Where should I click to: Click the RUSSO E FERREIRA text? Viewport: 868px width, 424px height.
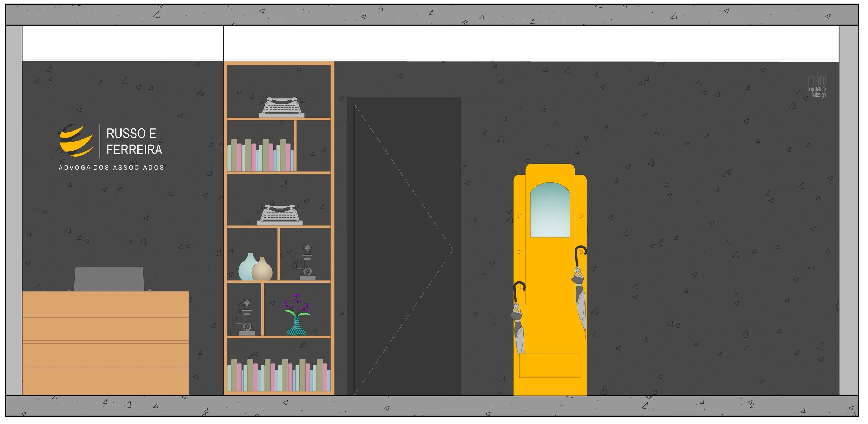click(x=134, y=142)
